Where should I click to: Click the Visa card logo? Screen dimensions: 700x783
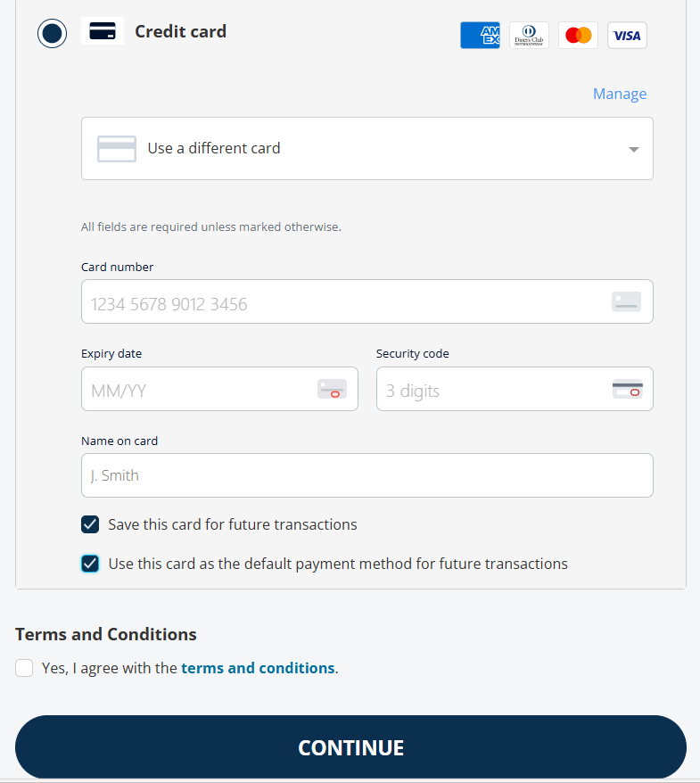pyautogui.click(x=627, y=35)
